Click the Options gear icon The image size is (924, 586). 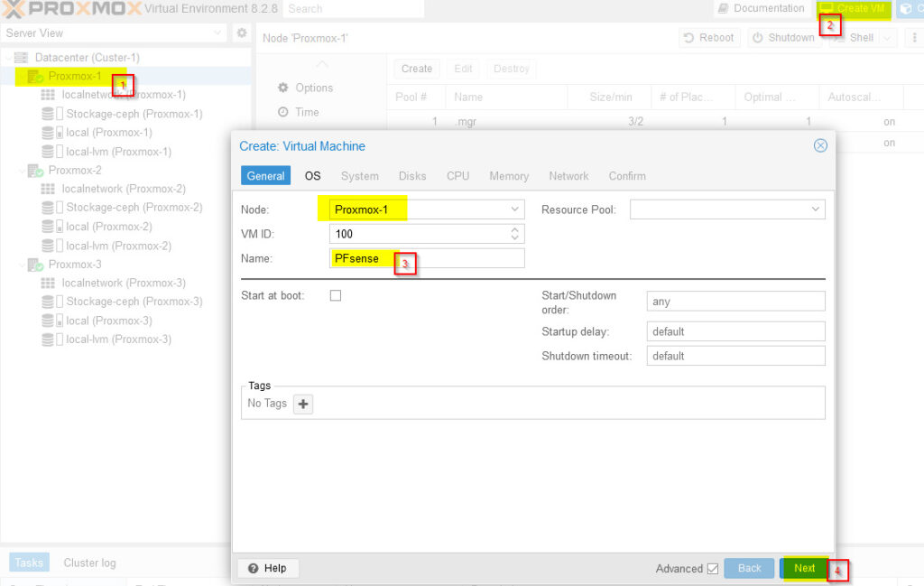coord(282,88)
